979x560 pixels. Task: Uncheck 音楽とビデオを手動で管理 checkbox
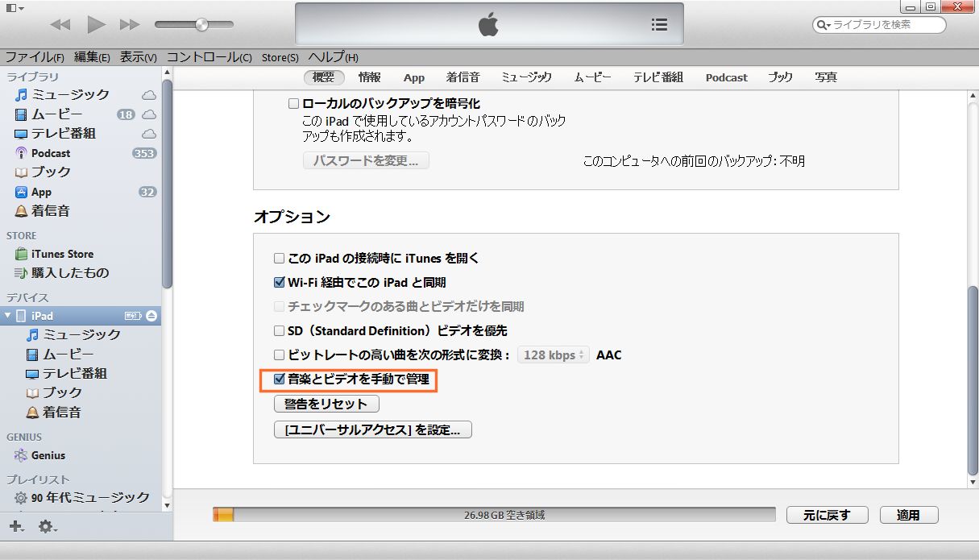point(280,379)
